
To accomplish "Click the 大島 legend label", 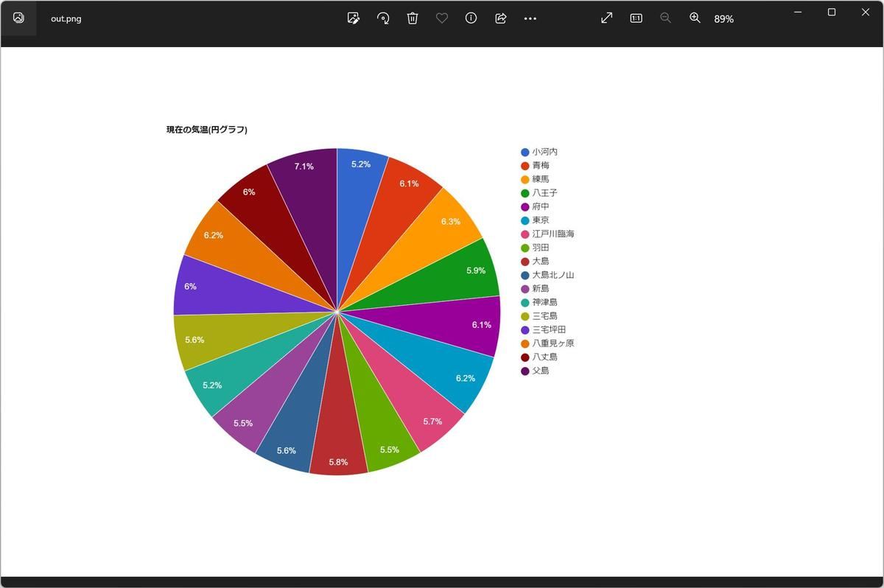I will pos(541,261).
